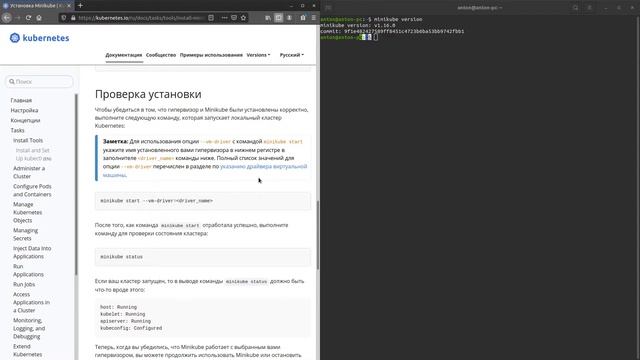The image size is (640, 360).
Task: Click the sidebar navigation scrollbar
Action: (76, 184)
